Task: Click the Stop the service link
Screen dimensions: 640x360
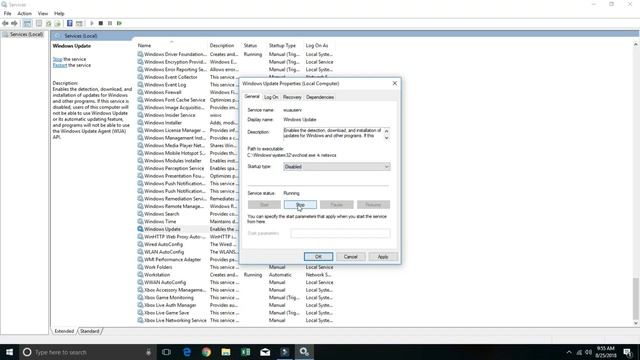Action: tap(57, 59)
